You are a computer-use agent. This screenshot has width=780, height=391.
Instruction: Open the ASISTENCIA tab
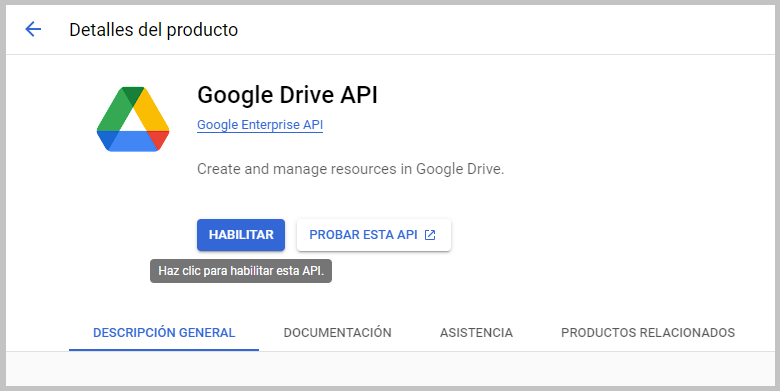click(476, 333)
